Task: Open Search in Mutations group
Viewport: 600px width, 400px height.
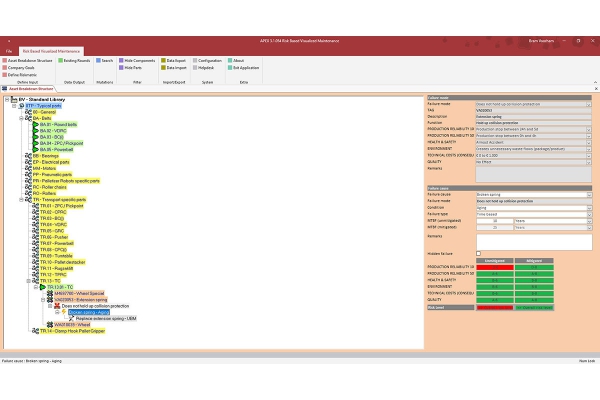Action: tap(104, 60)
